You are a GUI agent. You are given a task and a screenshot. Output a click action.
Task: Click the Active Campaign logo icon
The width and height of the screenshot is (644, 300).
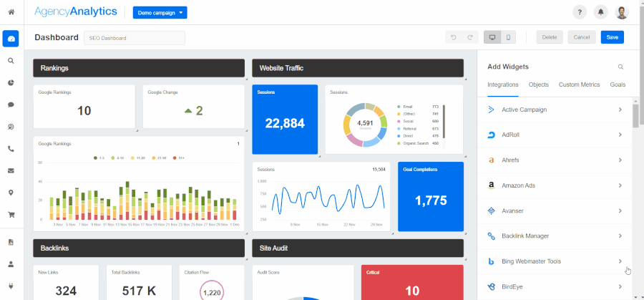click(x=491, y=110)
